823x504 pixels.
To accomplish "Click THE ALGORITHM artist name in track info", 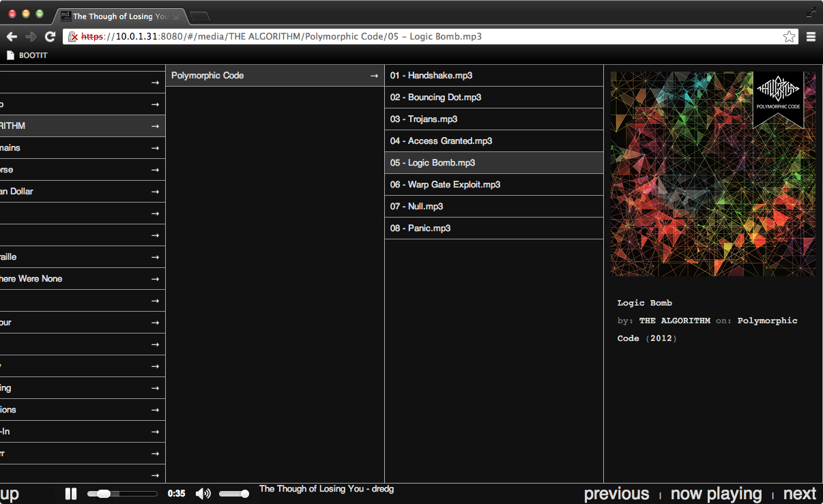I will coord(675,321).
